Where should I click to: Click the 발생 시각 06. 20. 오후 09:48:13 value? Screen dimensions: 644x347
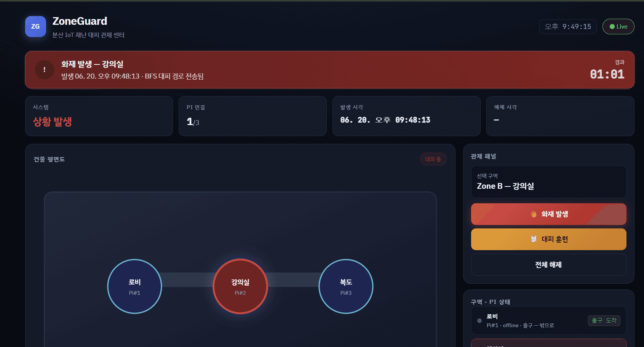385,120
